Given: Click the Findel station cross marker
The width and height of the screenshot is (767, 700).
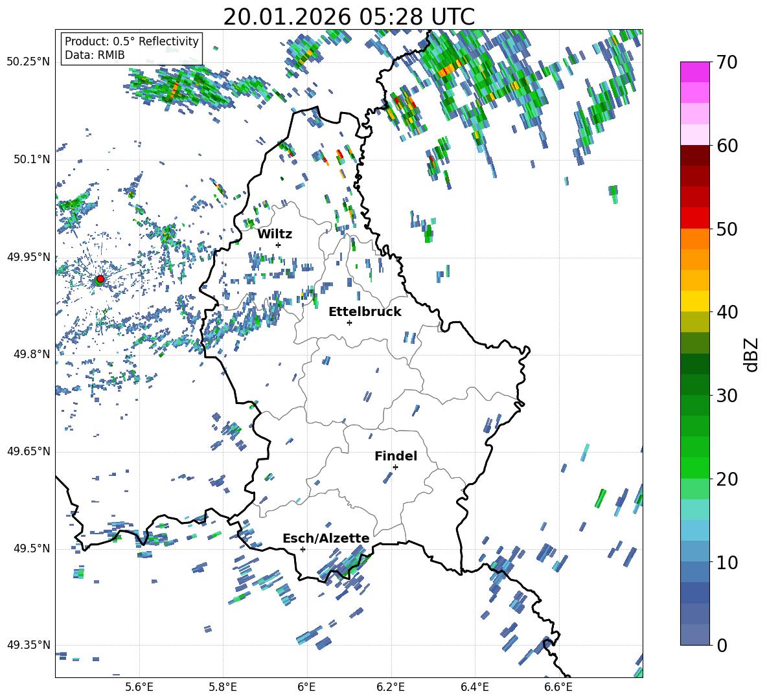Looking at the screenshot, I should (395, 467).
